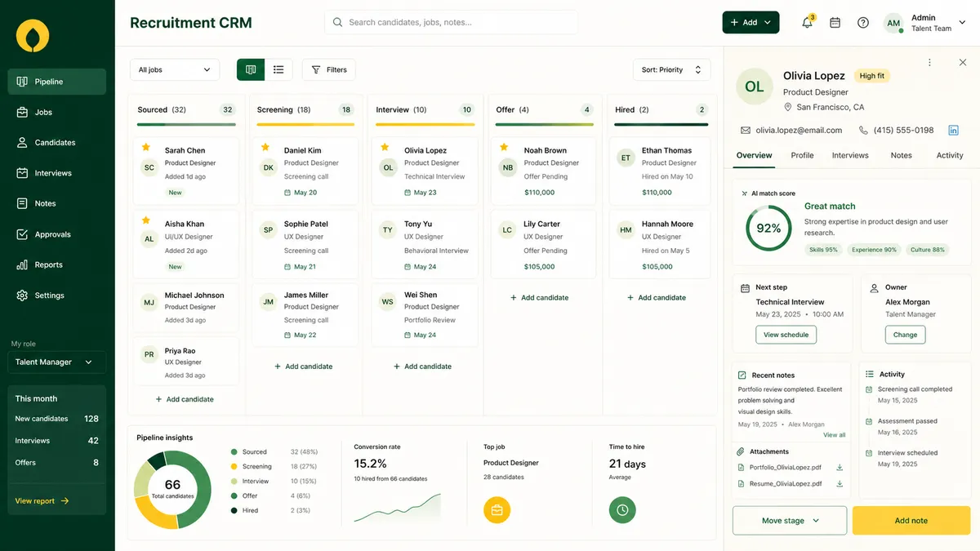980x551 pixels.
Task: Click the JM avatar on James Miller card
Action: (x=269, y=302)
